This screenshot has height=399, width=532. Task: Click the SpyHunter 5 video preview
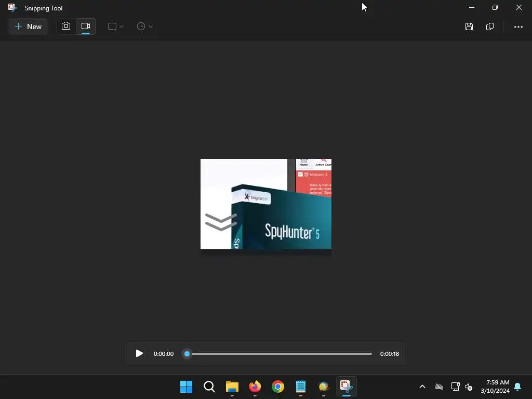tap(266, 204)
